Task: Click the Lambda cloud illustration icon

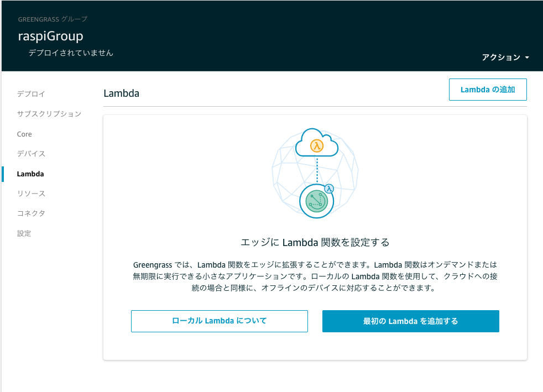Action: 316,143
